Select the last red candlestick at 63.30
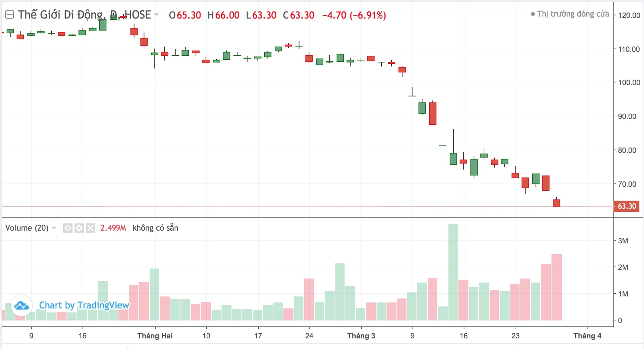Image resolution: width=644 pixels, height=349 pixels. [x=556, y=202]
